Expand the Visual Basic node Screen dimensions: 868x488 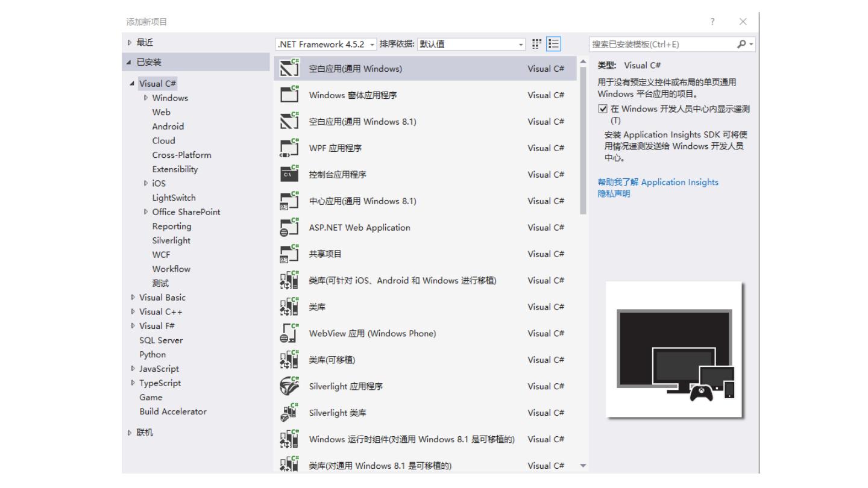click(133, 298)
